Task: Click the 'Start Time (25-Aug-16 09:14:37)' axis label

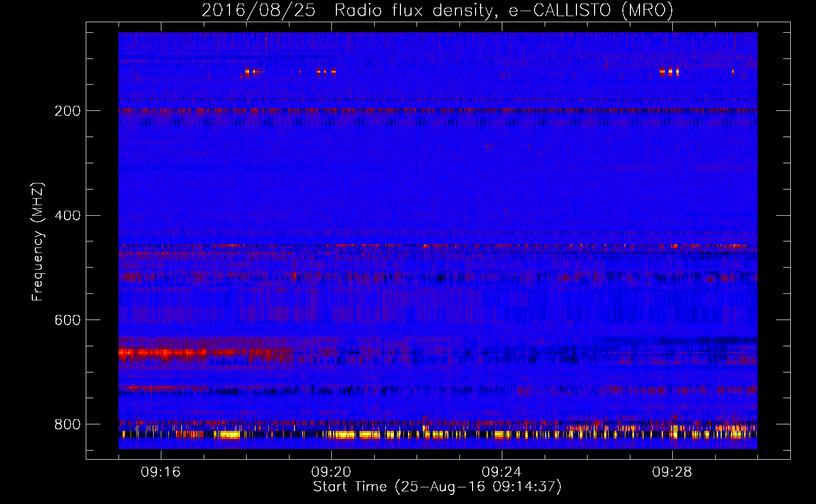Action: click(437, 487)
